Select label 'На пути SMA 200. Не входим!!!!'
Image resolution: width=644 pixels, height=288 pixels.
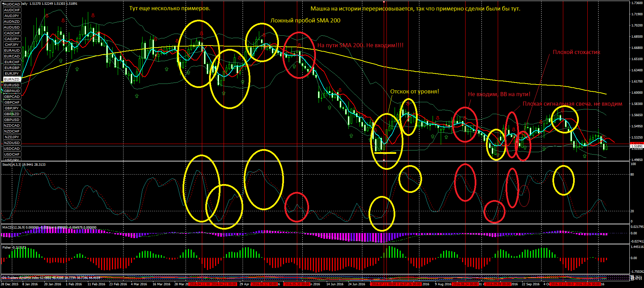coord(360,45)
